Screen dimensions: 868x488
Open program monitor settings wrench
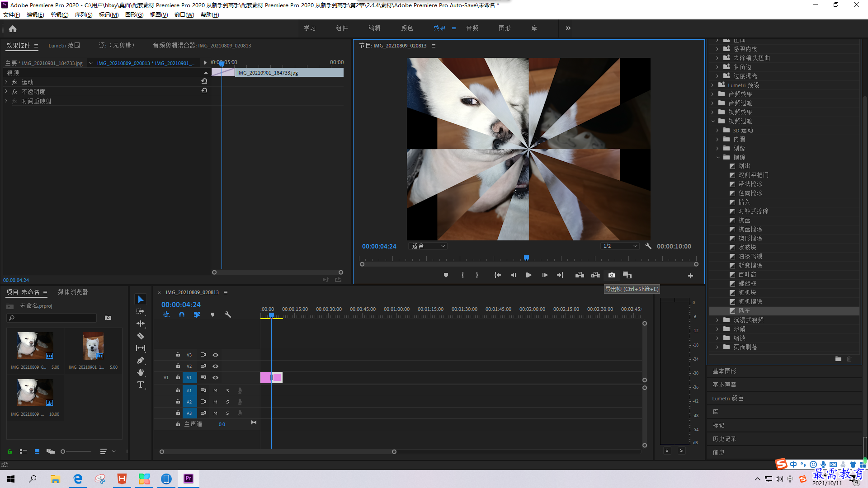tap(648, 246)
